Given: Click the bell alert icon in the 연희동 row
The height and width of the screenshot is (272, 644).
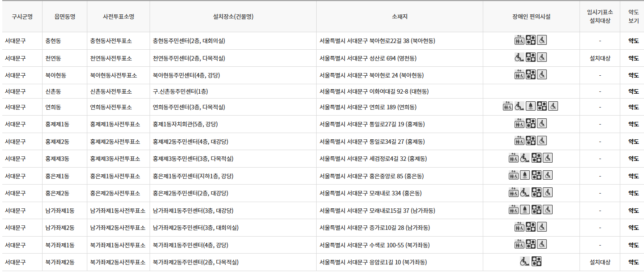Looking at the screenshot, I should [x=531, y=106].
